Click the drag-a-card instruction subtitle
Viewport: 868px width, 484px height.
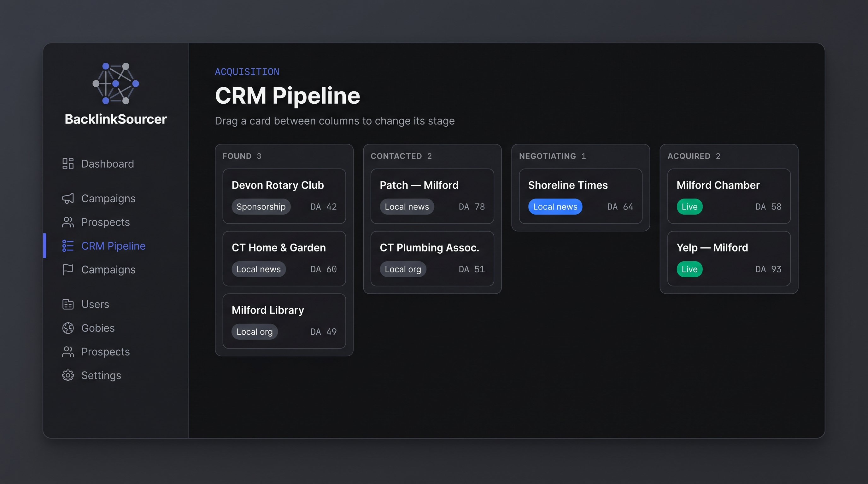[x=335, y=121]
